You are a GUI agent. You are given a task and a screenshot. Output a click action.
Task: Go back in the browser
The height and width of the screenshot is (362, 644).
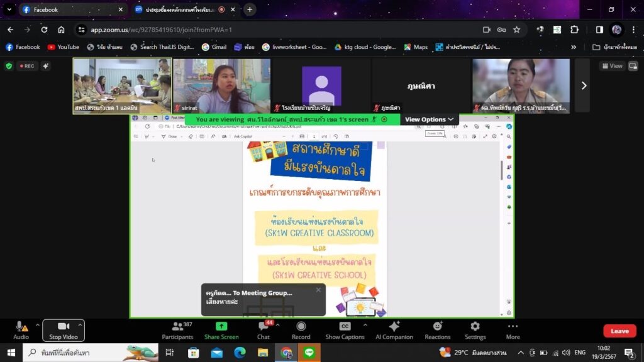click(10, 30)
